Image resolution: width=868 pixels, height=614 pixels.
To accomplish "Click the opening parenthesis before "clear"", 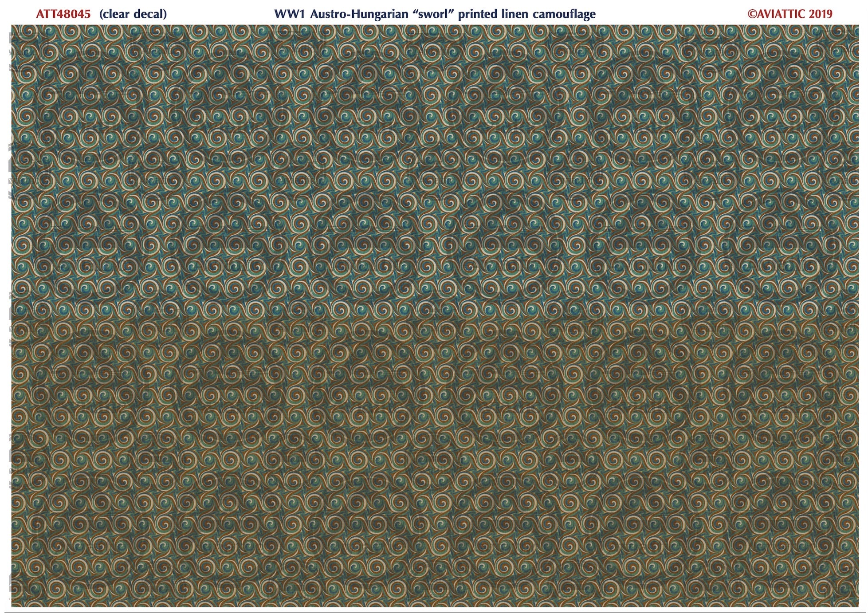I will [x=101, y=14].
